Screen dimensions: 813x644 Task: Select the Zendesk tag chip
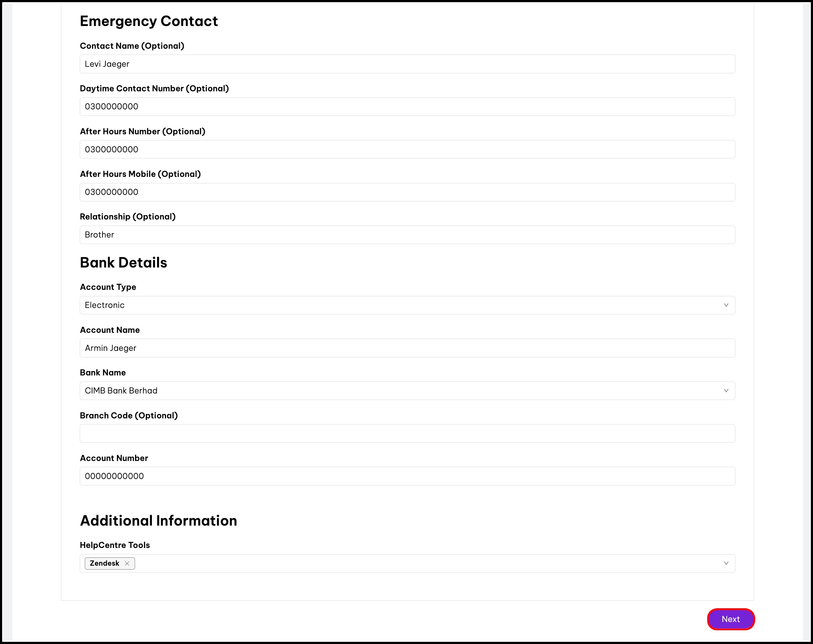tap(104, 563)
